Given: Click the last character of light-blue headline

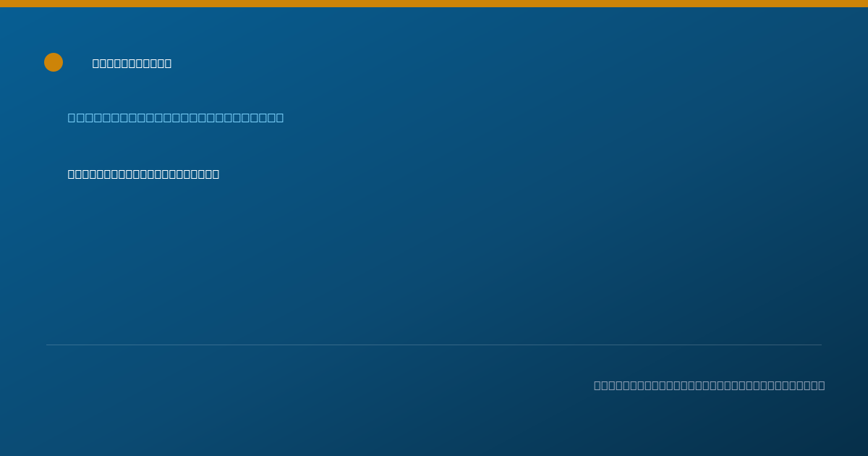Looking at the screenshot, I should pos(279,117).
